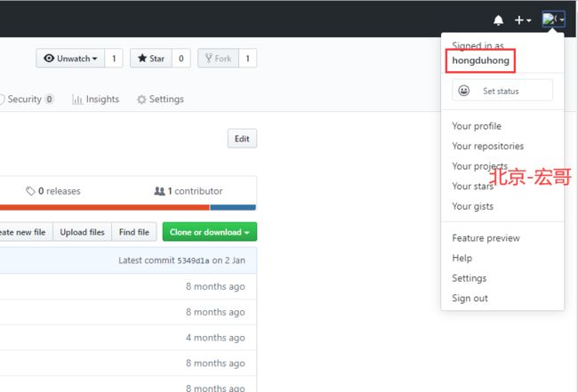The width and height of the screenshot is (578, 392).
Task: Click Sign out in the menu
Action: (470, 298)
